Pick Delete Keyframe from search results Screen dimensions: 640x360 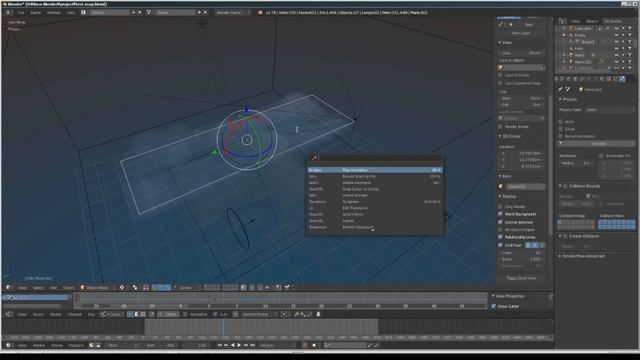[x=374, y=183]
